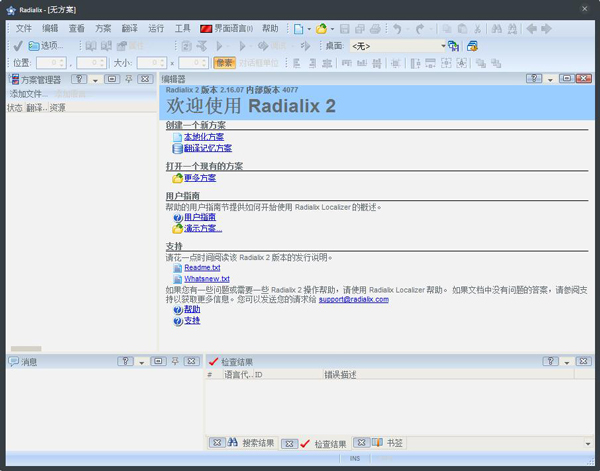Click help button in 消息 panel
Screen dimensions: 600x471
click(126, 361)
